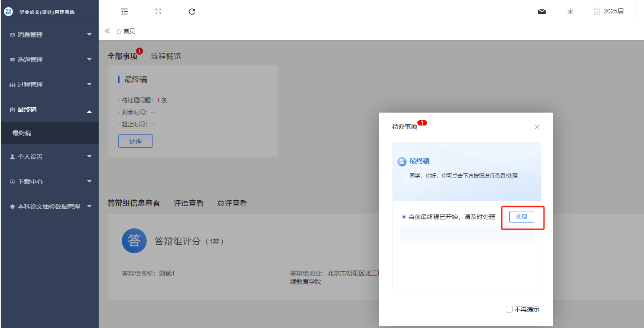
Task: Switch to the 流程概览 tab
Action: tap(166, 56)
